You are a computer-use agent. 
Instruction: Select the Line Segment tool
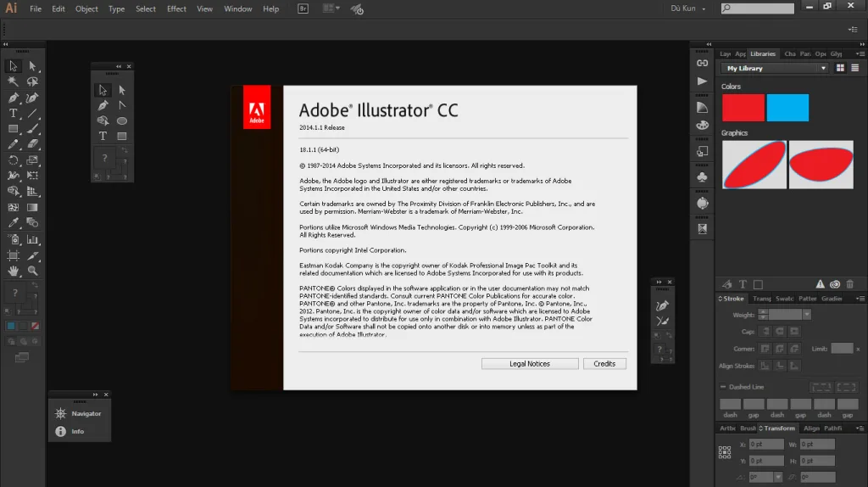(x=32, y=113)
